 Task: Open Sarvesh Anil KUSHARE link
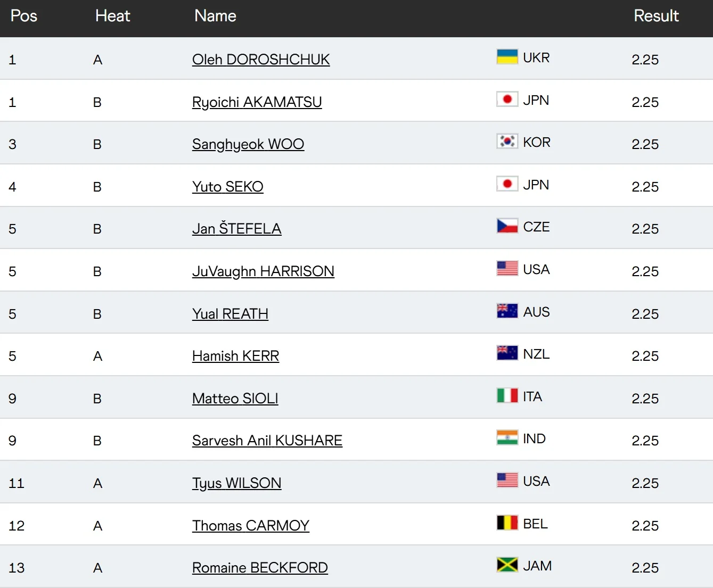pos(267,441)
